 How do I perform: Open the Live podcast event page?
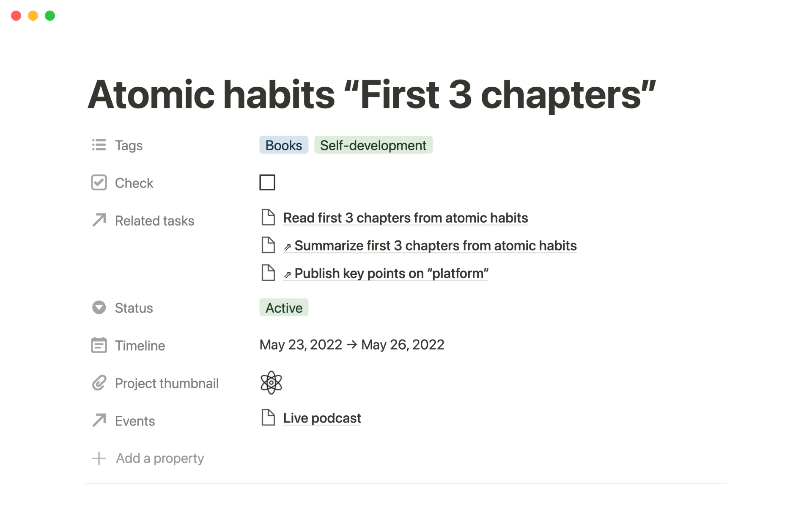(x=322, y=418)
